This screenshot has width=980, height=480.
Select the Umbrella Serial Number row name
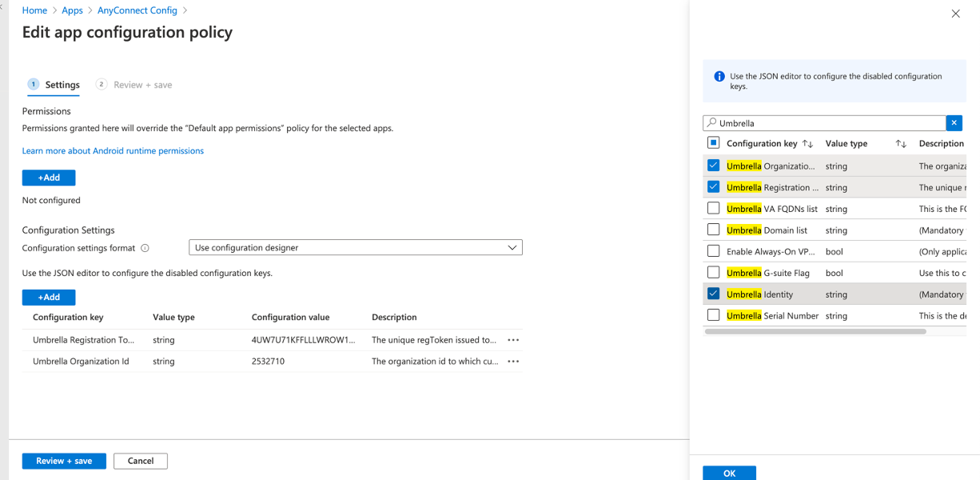click(773, 316)
